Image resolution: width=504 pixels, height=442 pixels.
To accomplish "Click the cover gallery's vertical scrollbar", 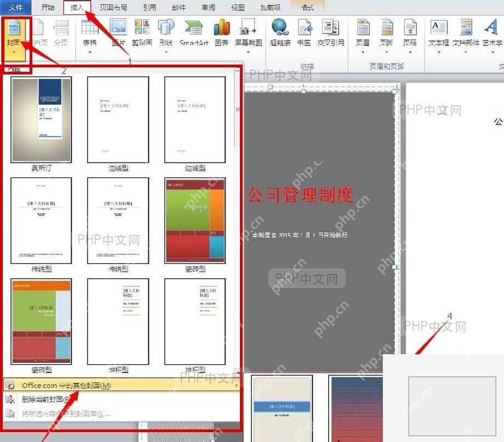I will pos(238,110).
